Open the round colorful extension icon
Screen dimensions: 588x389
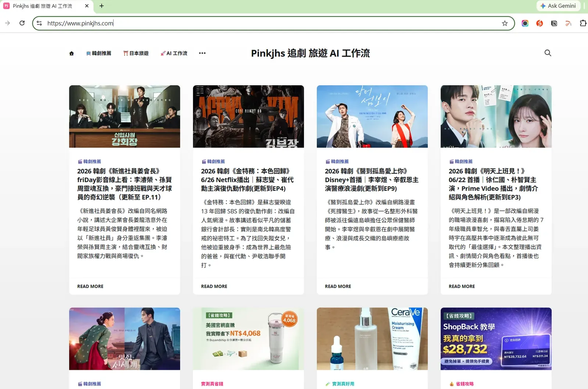pos(525,23)
